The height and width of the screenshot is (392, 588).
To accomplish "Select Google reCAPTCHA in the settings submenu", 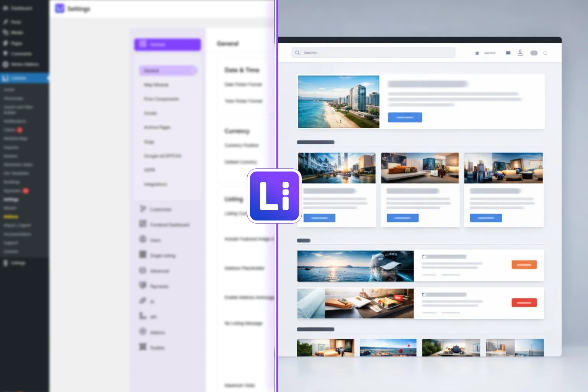I will pyautogui.click(x=162, y=156).
